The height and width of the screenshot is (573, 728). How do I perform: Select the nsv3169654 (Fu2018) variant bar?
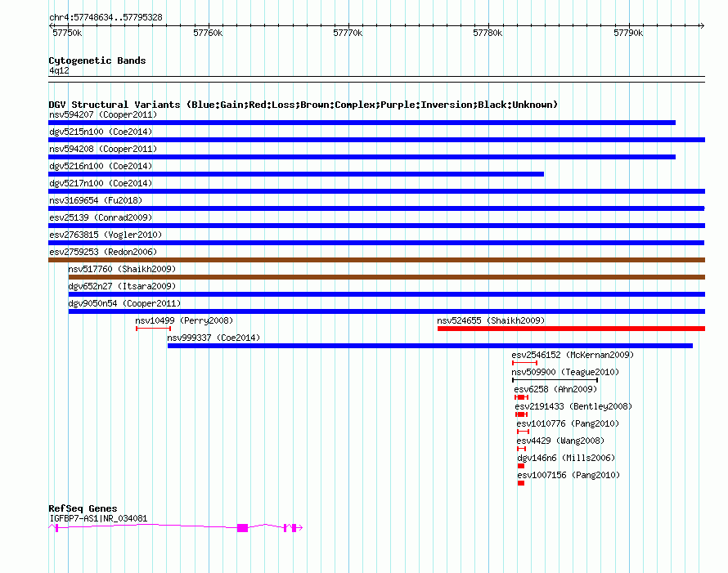[376, 208]
